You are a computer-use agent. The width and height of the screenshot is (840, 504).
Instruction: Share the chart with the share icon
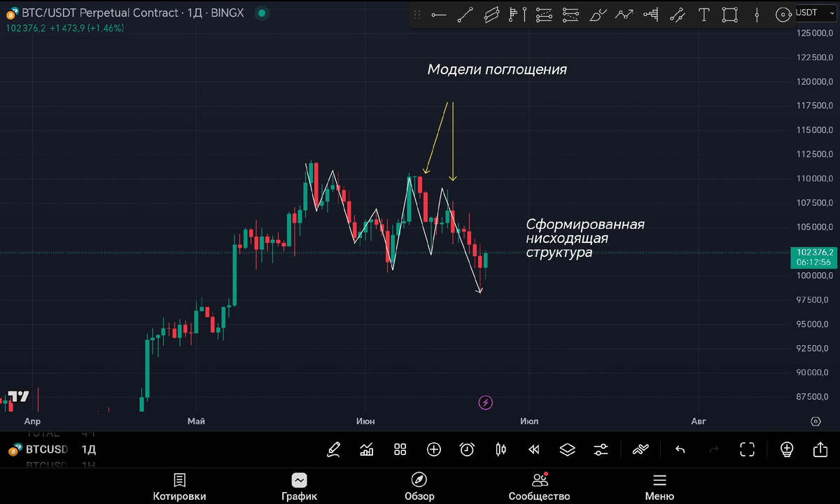click(x=820, y=449)
